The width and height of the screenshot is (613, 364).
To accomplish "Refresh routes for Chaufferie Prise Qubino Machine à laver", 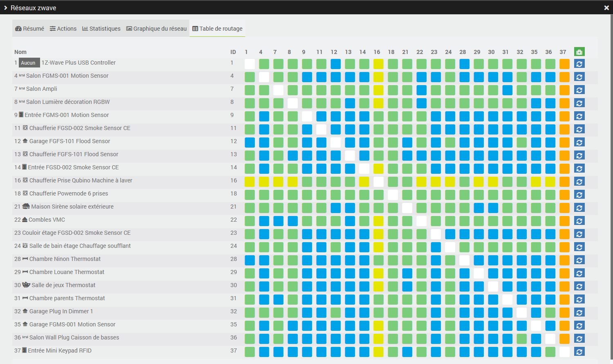I will (x=579, y=181).
